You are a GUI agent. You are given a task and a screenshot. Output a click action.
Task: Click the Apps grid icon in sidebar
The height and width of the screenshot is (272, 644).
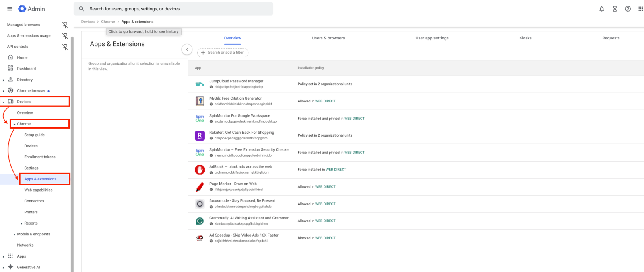coord(10,256)
